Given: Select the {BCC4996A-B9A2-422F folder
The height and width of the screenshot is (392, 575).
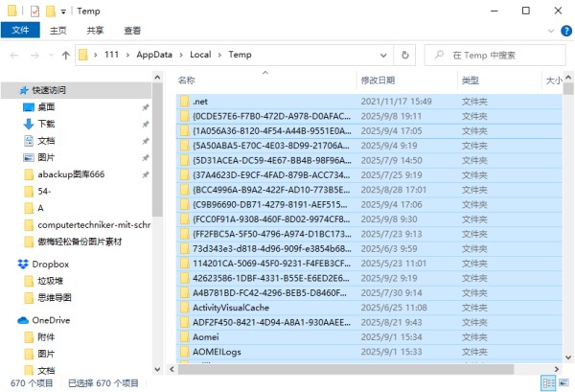Looking at the screenshot, I should click(369, 190).
